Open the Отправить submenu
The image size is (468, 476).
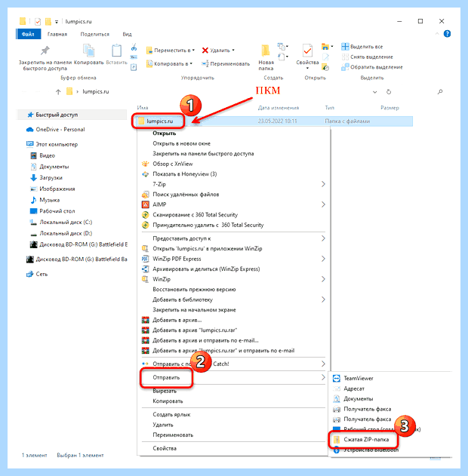click(x=233, y=377)
